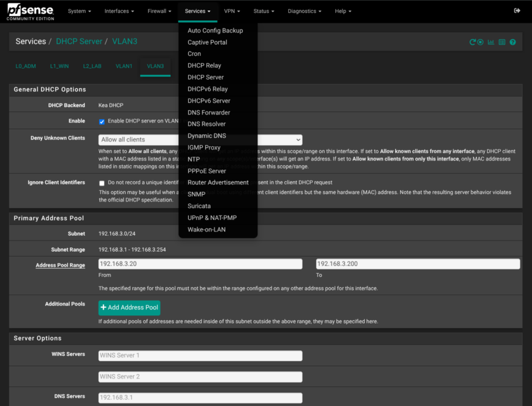Screen dimensions: 532x406
Task: Select DHCPv6 Server menu entry
Action: point(209,100)
